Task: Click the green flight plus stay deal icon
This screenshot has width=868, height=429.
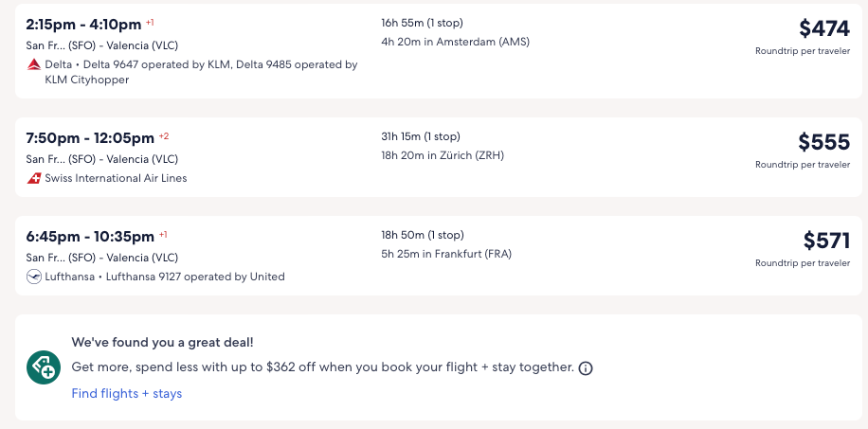Action: (43, 367)
